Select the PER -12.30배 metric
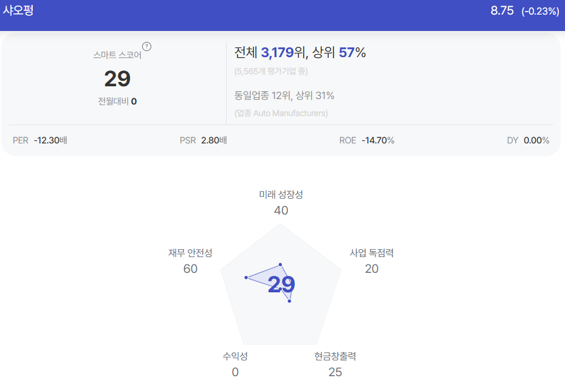The height and width of the screenshot is (392, 565). (40, 140)
